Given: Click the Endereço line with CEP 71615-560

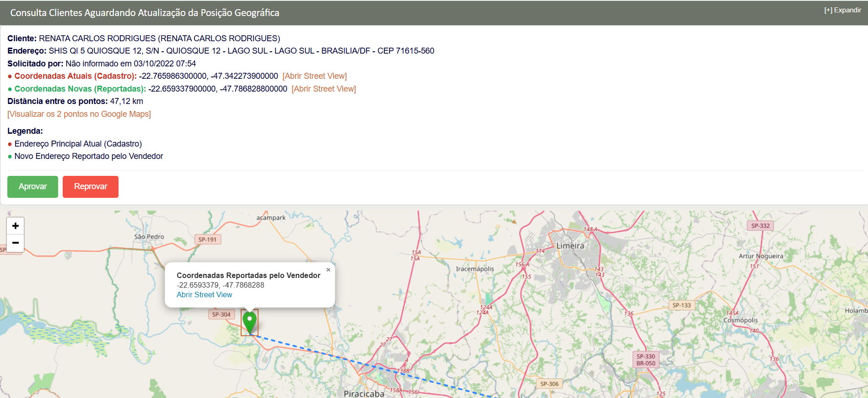Looking at the screenshot, I should 221,51.
